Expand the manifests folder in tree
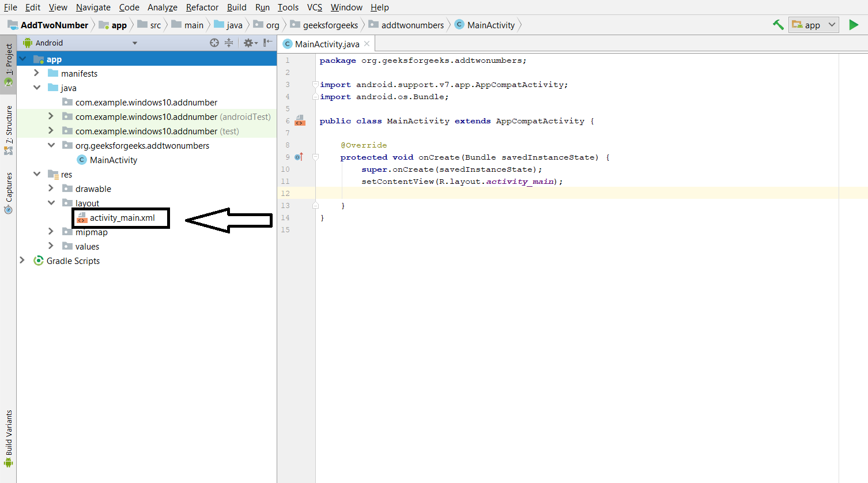The image size is (868, 483). click(37, 73)
